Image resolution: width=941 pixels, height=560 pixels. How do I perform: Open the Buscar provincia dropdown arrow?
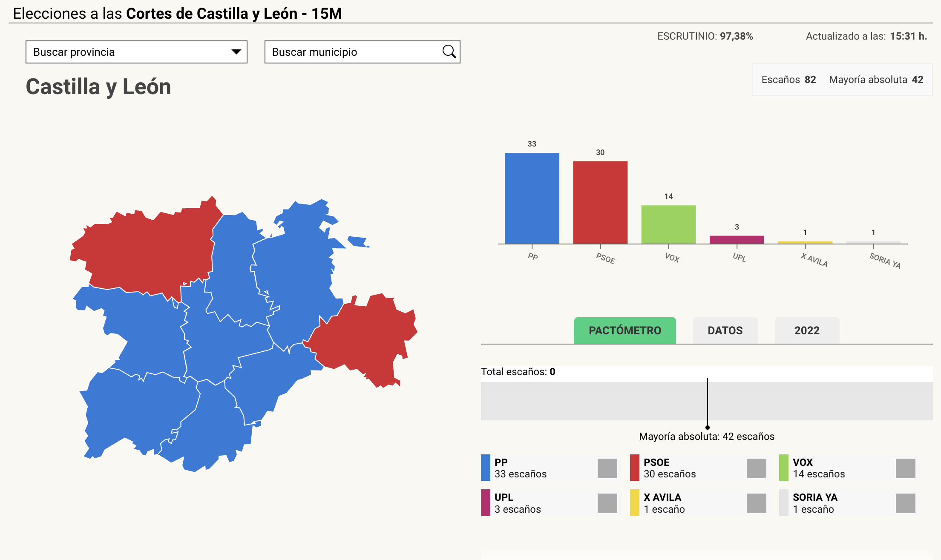click(x=236, y=52)
